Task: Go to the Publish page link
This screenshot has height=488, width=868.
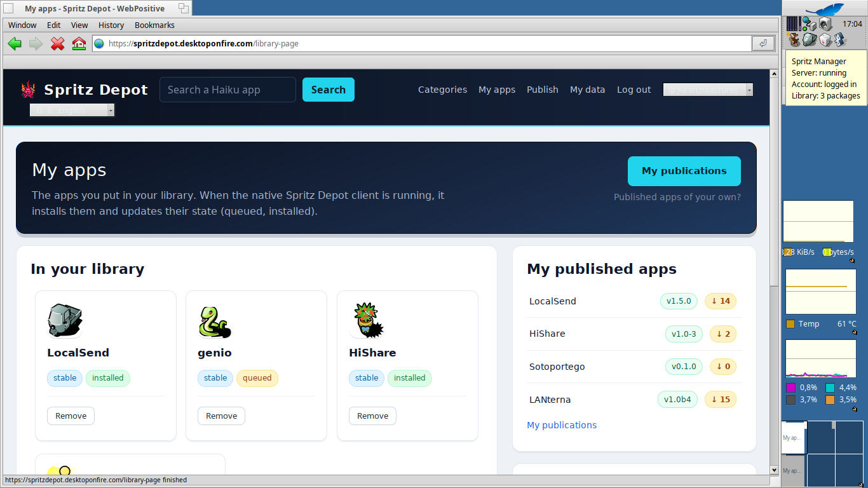Action: (x=543, y=90)
